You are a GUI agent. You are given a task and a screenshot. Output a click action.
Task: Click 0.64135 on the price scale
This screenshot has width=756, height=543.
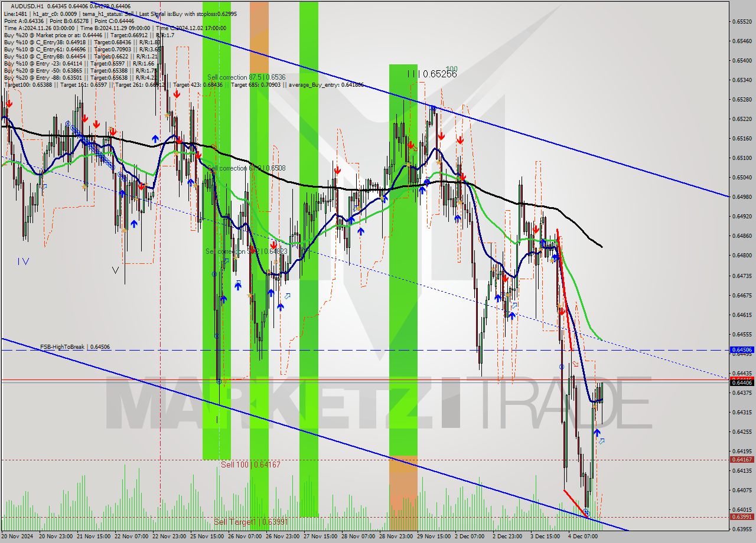(742, 470)
